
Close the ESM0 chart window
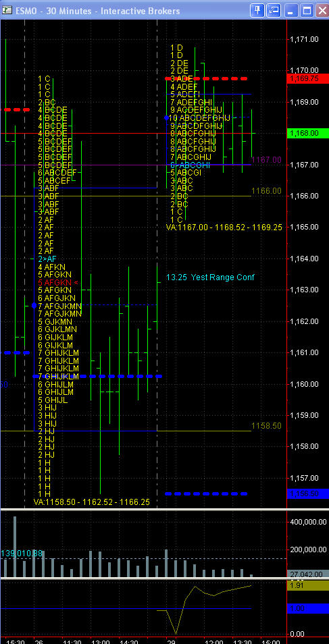click(x=322, y=10)
